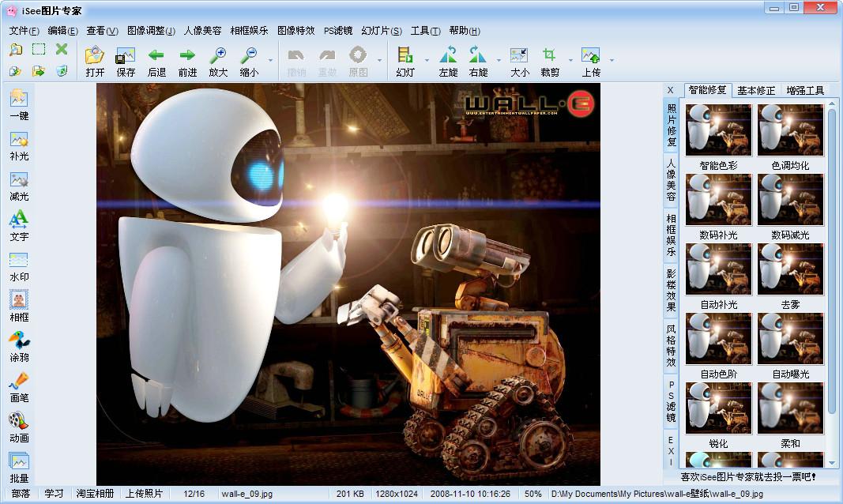Open the 图像调整(J) menu
Screen dimensions: 843x504
tap(151, 31)
